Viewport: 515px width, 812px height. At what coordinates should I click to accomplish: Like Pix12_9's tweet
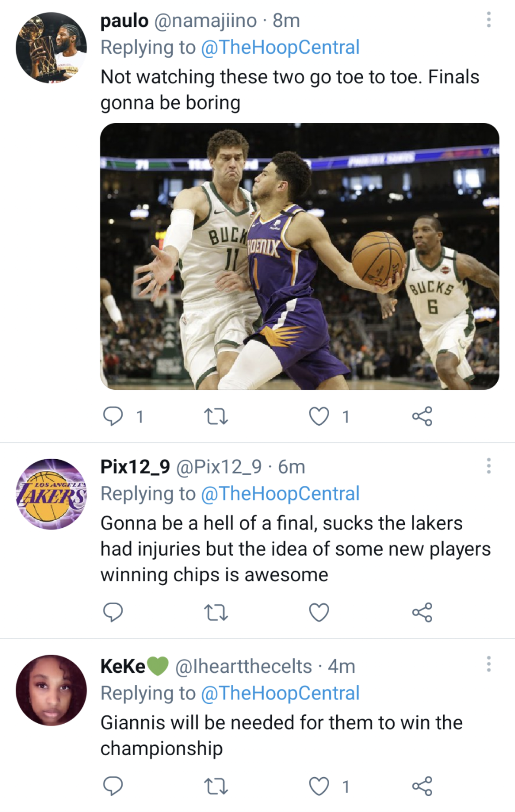point(319,612)
